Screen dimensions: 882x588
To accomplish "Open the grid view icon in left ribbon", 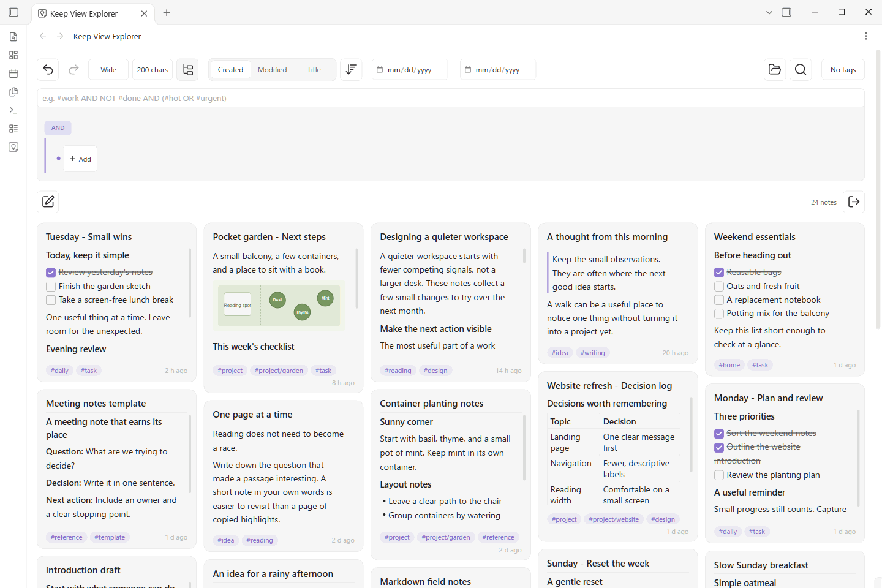I will (13, 55).
